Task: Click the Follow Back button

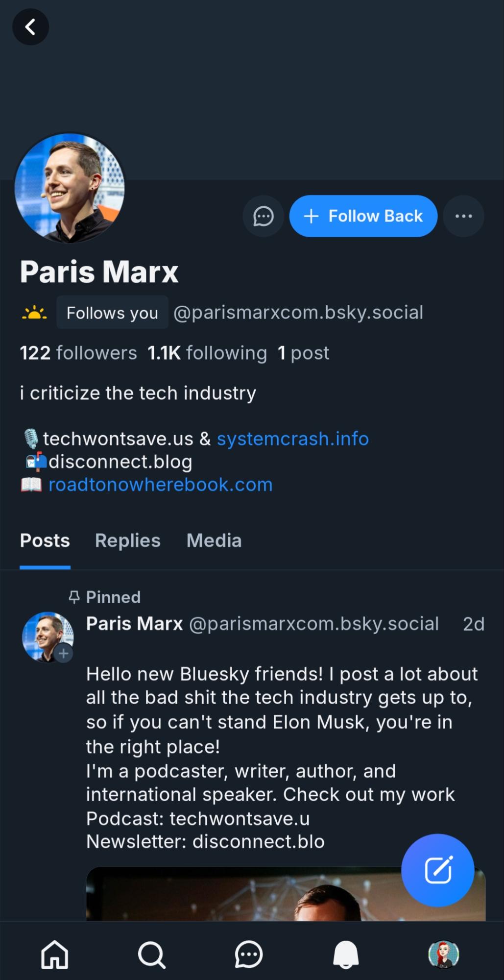Action: click(363, 216)
